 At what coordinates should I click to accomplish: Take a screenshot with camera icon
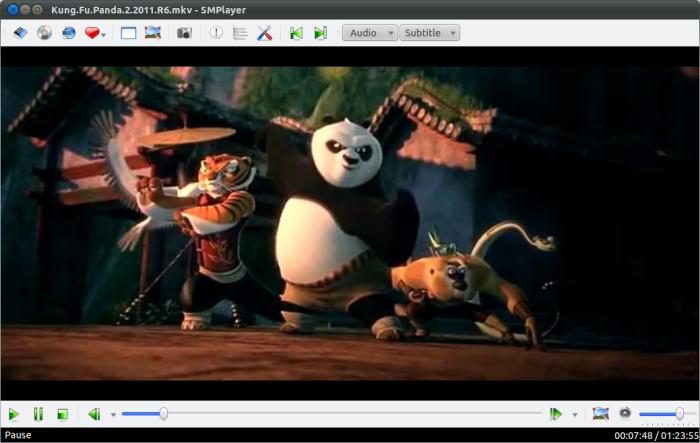(184, 33)
